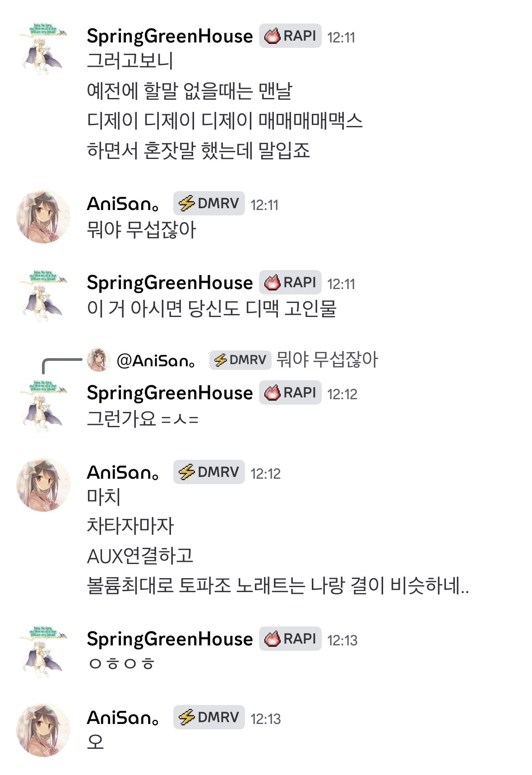532x775 pixels.
Task: Open SpringGreenHouse's avatar beside the 그러고보니 message
Action: click(43, 48)
